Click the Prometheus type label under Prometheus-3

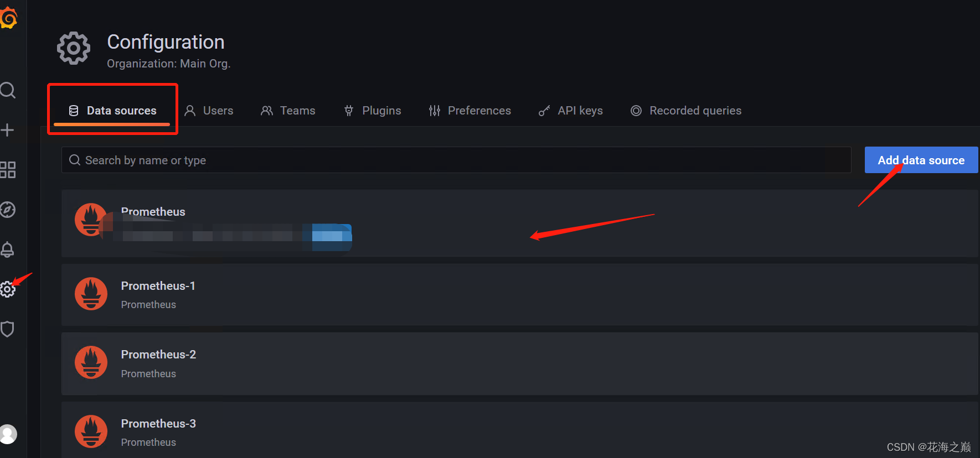click(148, 443)
